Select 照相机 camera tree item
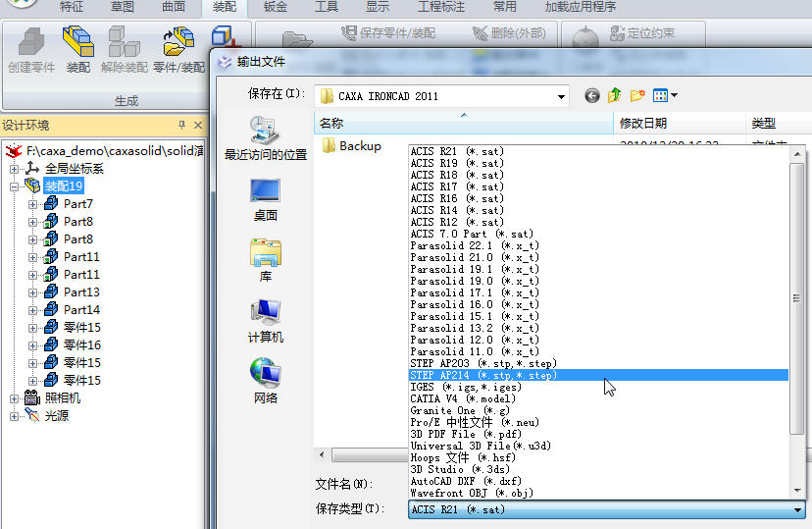The width and height of the screenshot is (812, 529). click(x=63, y=397)
